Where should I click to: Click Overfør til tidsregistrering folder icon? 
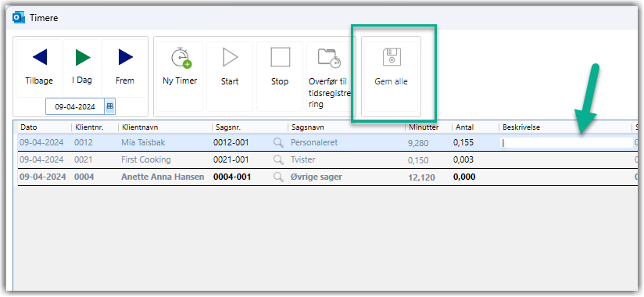[329, 58]
